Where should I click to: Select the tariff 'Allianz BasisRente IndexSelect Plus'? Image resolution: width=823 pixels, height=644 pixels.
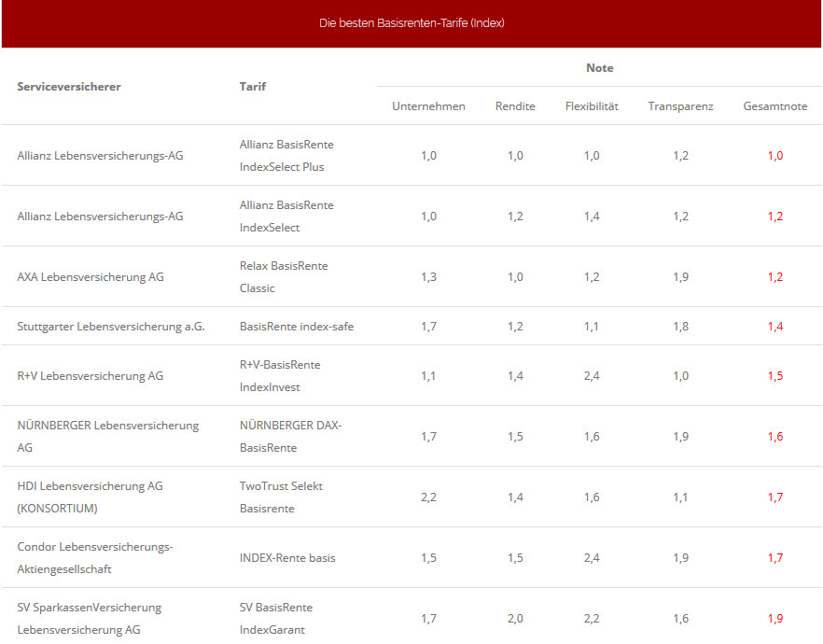coord(286,155)
